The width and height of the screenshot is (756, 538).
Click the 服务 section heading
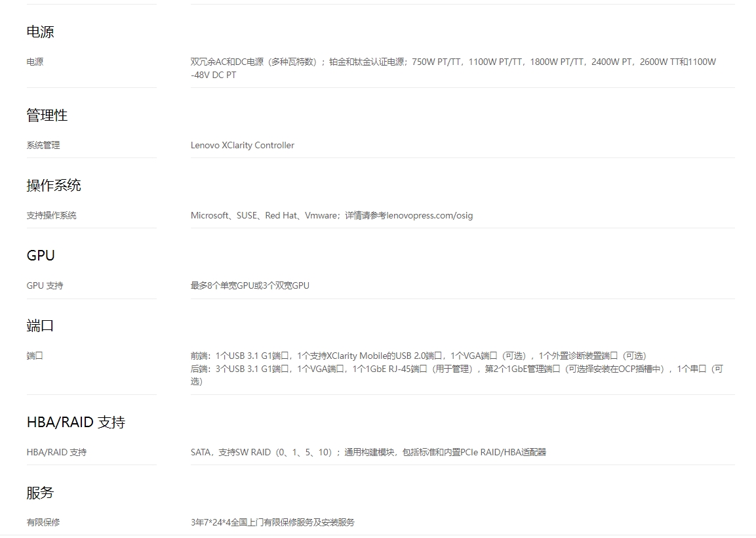point(40,493)
